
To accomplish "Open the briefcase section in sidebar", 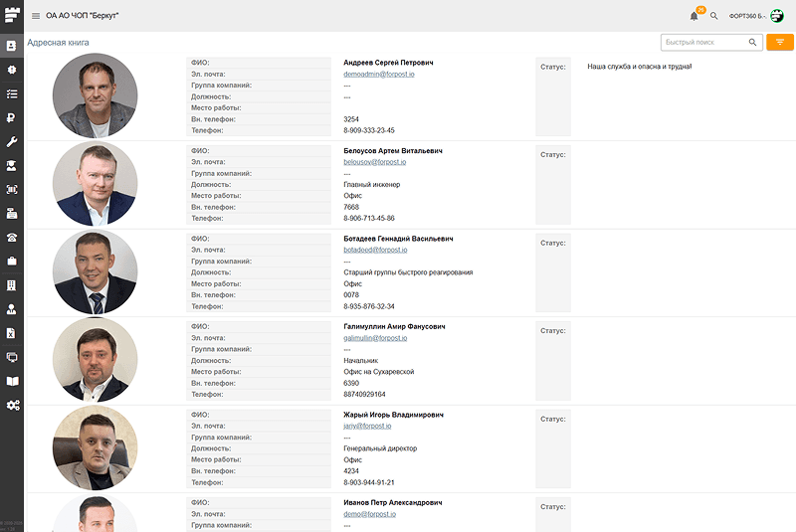I will 12,261.
